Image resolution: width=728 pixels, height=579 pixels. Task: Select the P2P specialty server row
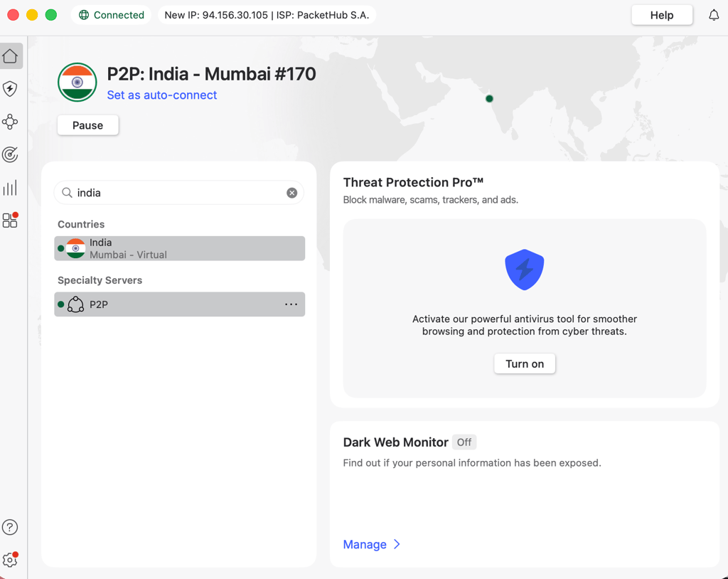click(180, 304)
